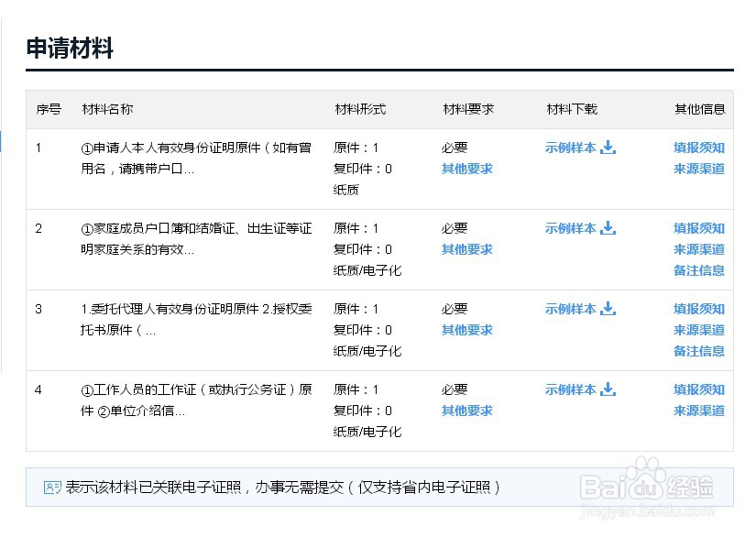Select the 其他信息 column header
Image resolution: width=756 pixels, height=537 pixels.
699,109
